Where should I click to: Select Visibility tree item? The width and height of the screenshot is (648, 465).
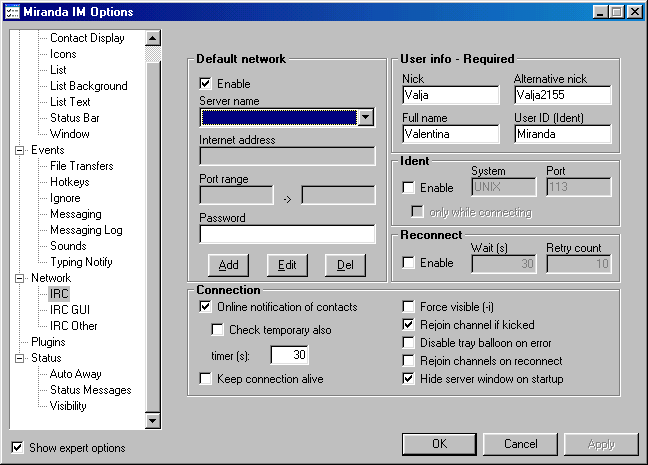[68, 406]
